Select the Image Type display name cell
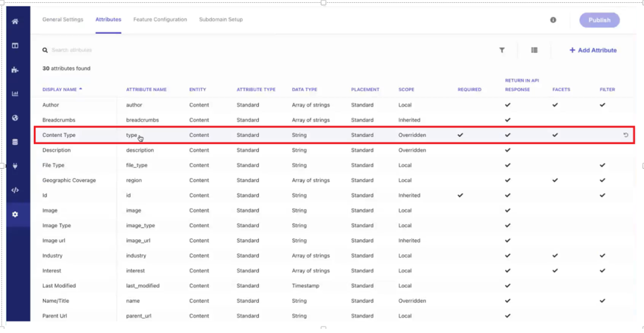644x333 pixels. (56, 226)
